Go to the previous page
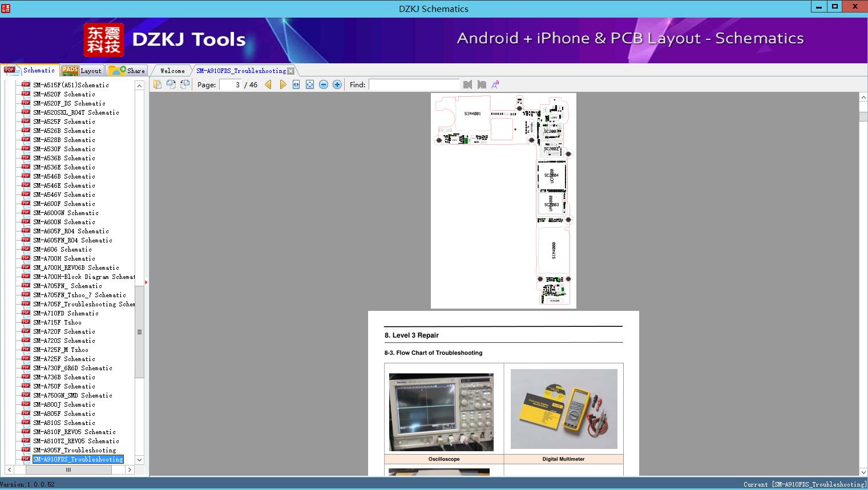 [x=268, y=84]
